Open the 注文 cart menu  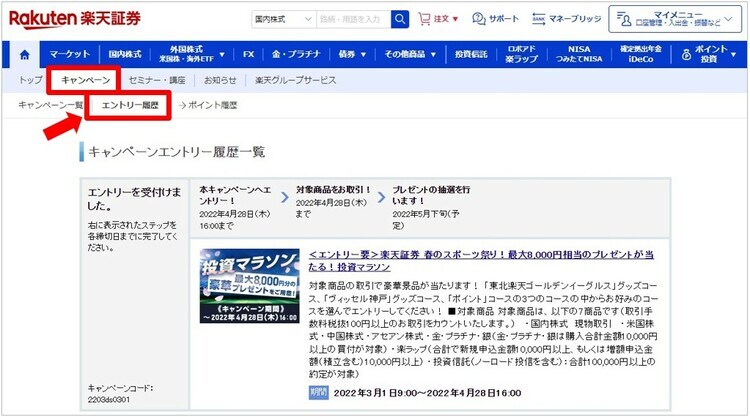(438, 19)
